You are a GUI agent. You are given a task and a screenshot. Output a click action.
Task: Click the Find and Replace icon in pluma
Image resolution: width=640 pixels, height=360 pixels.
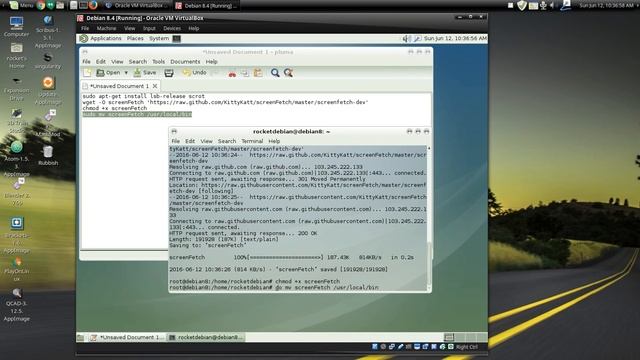coord(288,73)
